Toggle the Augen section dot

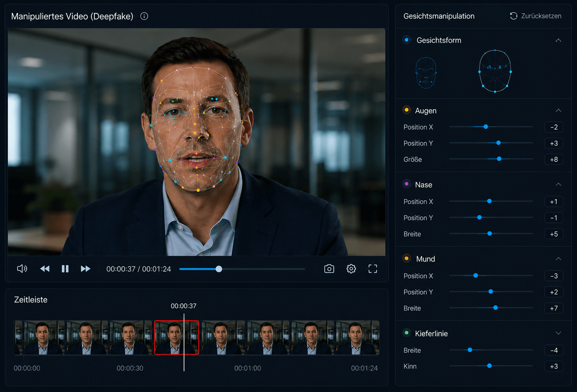coord(407,110)
